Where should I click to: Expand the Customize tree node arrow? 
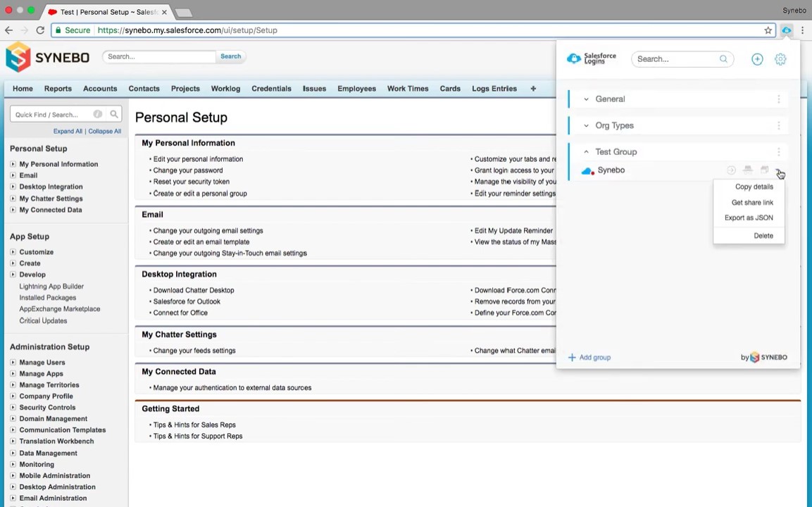[x=13, y=251]
